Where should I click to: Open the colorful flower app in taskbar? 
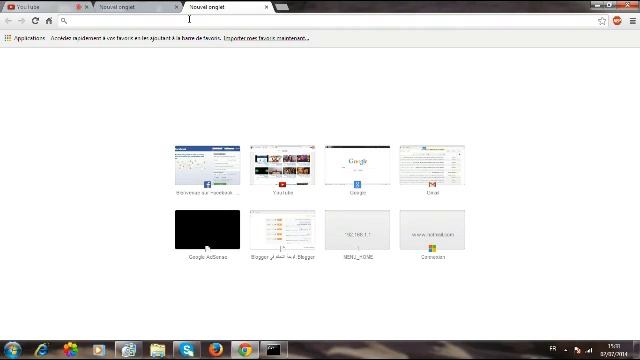click(70, 350)
